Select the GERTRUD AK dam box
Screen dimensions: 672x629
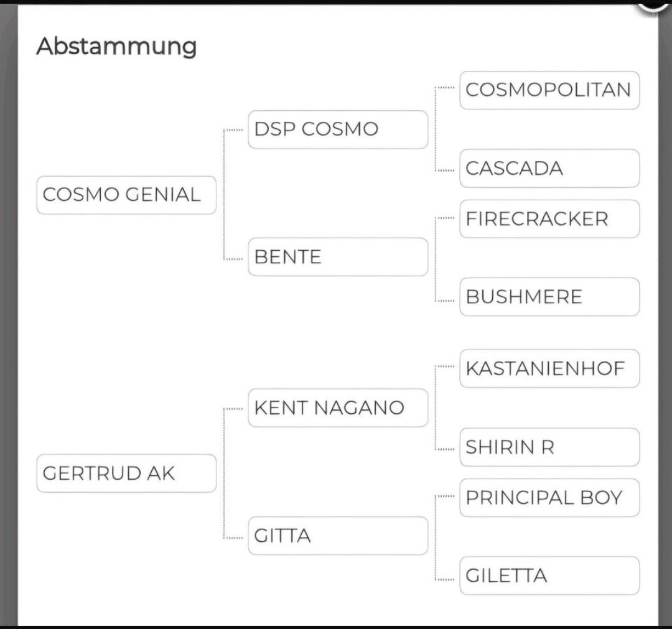[126, 473]
